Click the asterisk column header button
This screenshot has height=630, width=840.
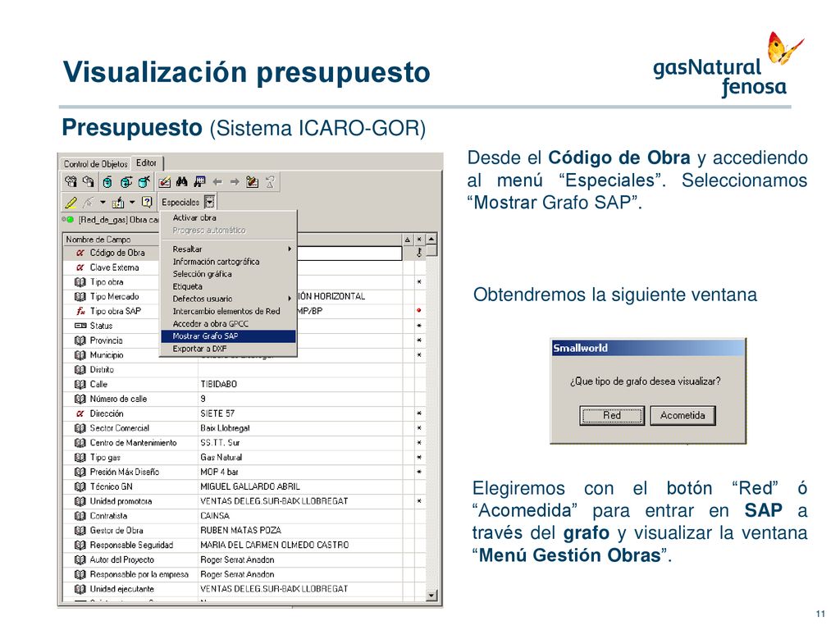(419, 240)
